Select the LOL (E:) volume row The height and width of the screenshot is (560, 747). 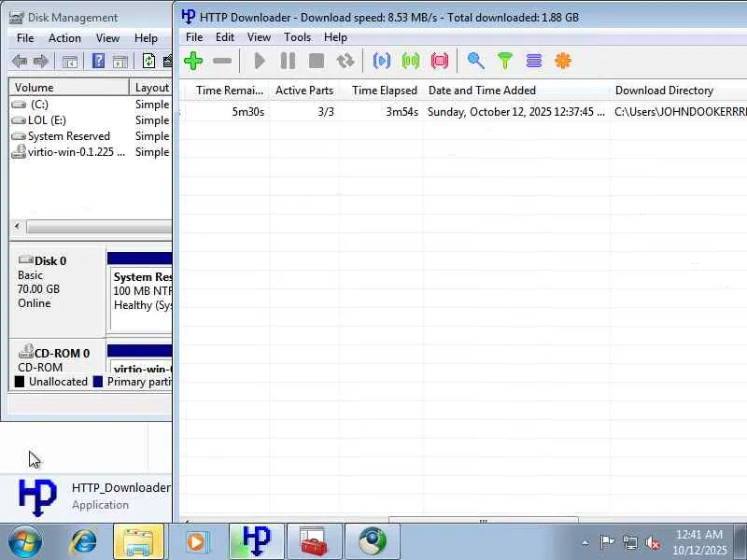91,120
